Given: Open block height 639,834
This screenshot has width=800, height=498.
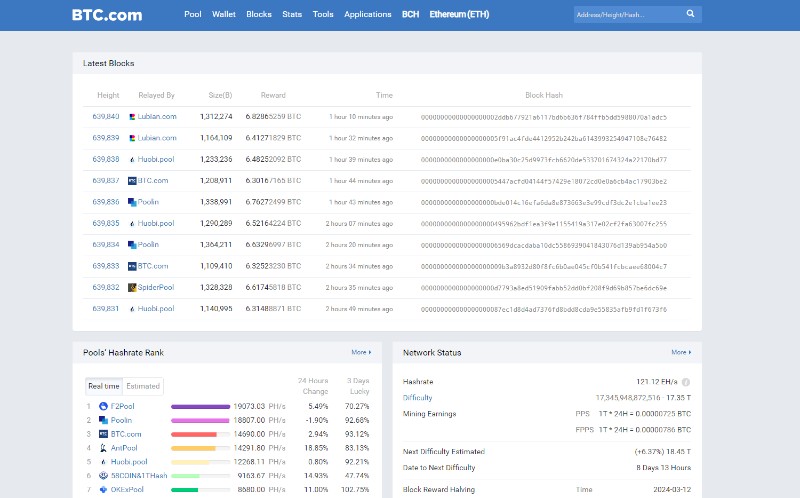Looking at the screenshot, I should click(x=106, y=245).
